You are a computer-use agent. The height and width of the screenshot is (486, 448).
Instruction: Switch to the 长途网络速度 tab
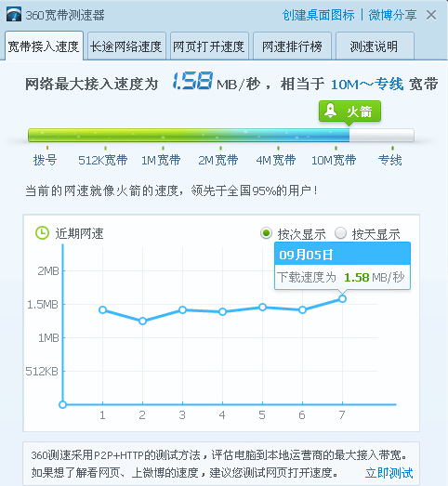(126, 46)
